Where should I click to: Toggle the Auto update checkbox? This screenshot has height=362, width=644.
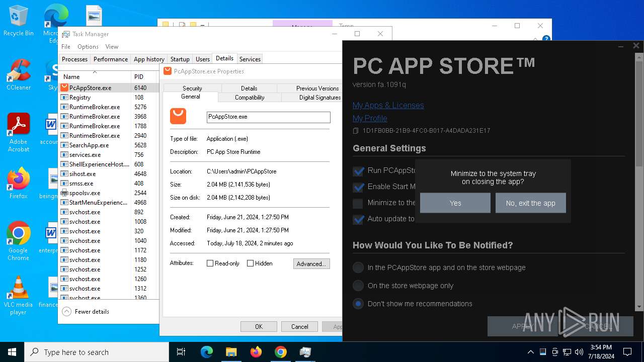point(358,219)
